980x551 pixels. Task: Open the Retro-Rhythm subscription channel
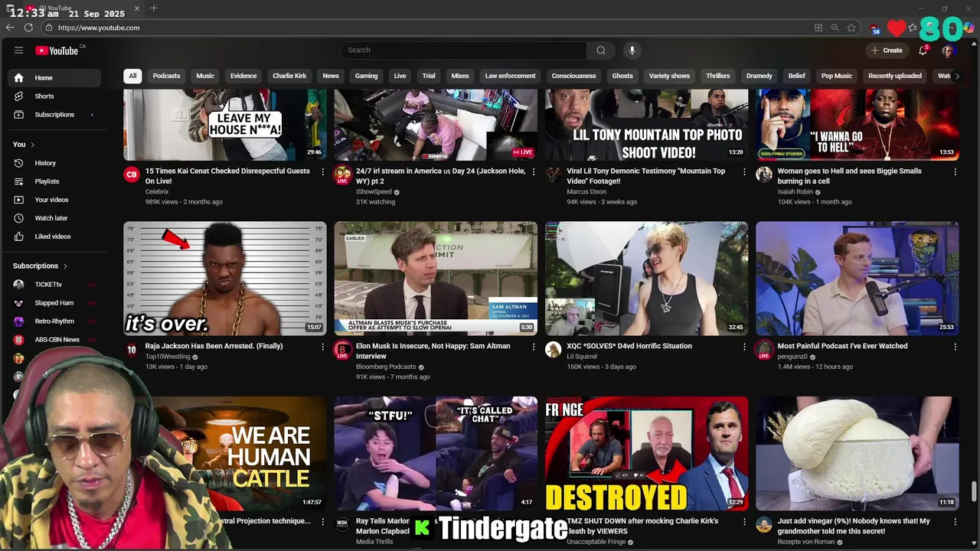54,321
